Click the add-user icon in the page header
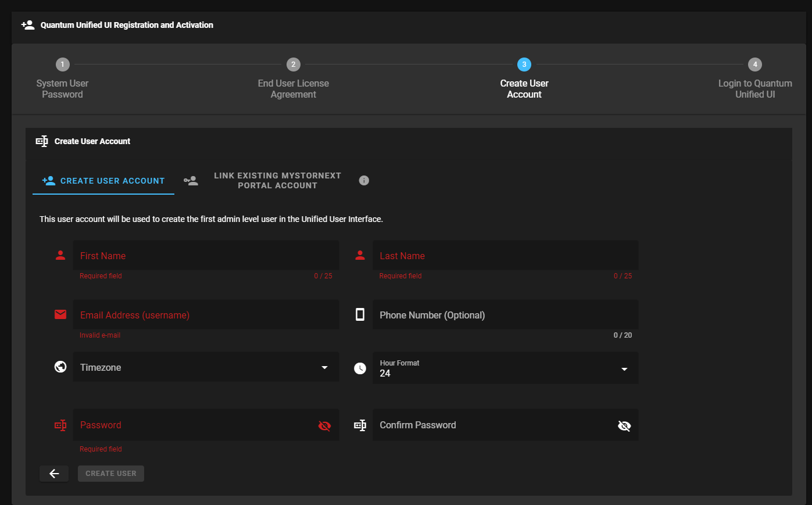The image size is (812, 505). pyautogui.click(x=28, y=25)
